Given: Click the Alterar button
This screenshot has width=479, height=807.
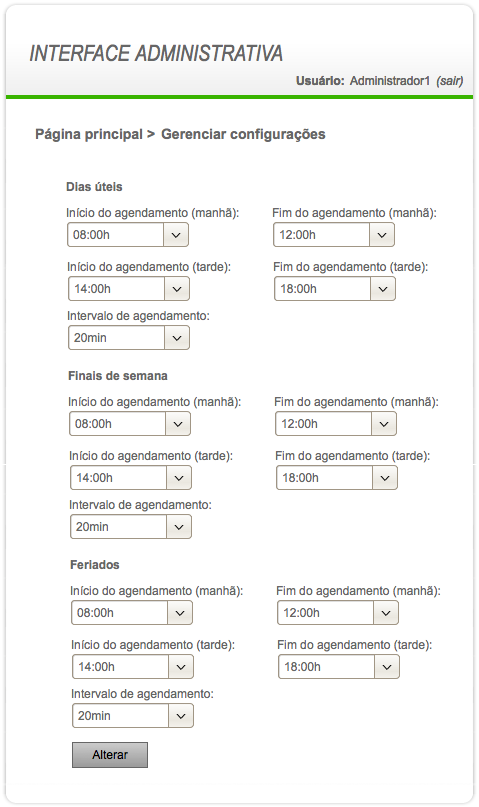Looking at the screenshot, I should point(110,755).
